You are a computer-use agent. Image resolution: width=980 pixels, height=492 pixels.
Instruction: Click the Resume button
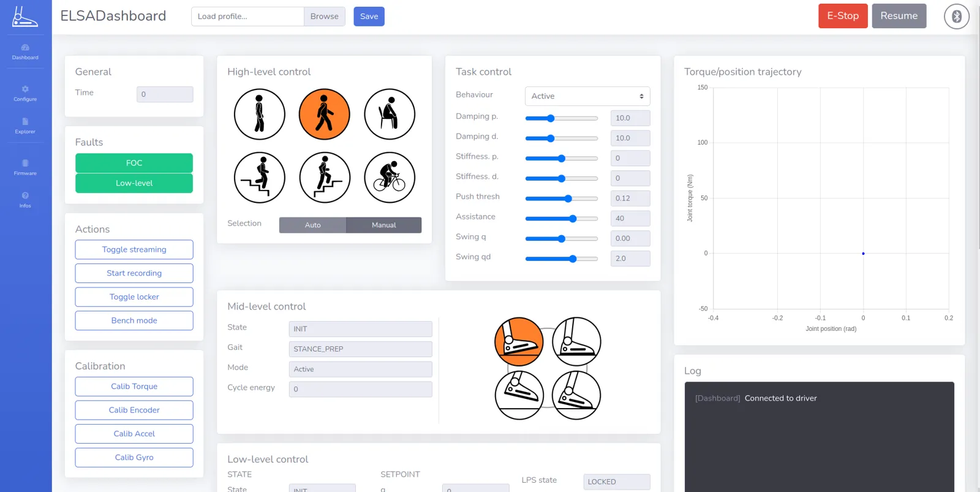pyautogui.click(x=899, y=16)
